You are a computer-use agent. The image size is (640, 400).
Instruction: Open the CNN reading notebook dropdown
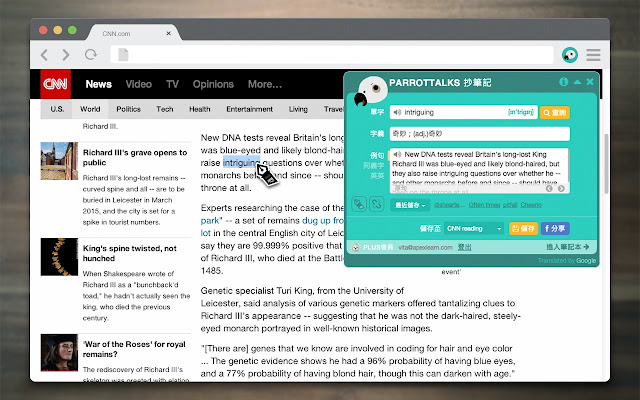click(474, 229)
